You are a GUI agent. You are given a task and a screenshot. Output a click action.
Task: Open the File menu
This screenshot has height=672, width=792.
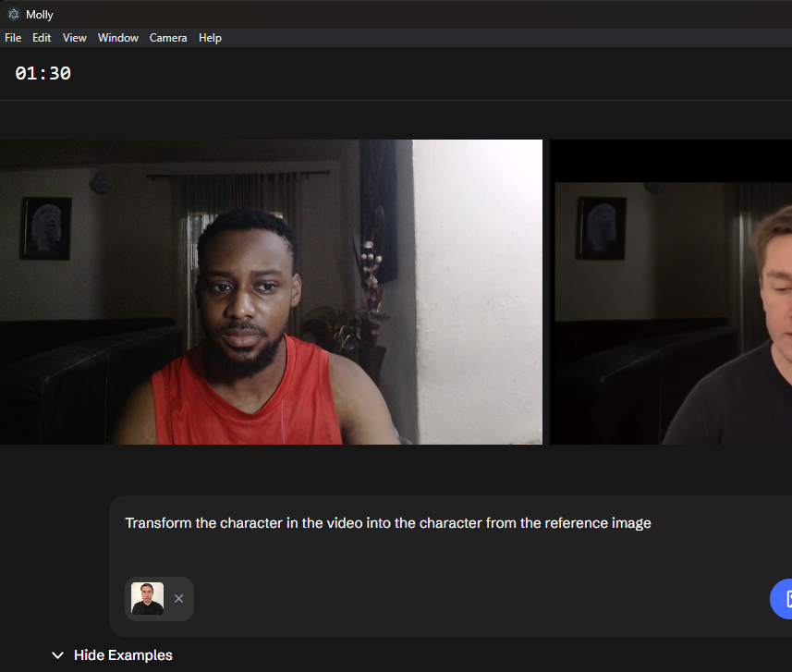[13, 38]
